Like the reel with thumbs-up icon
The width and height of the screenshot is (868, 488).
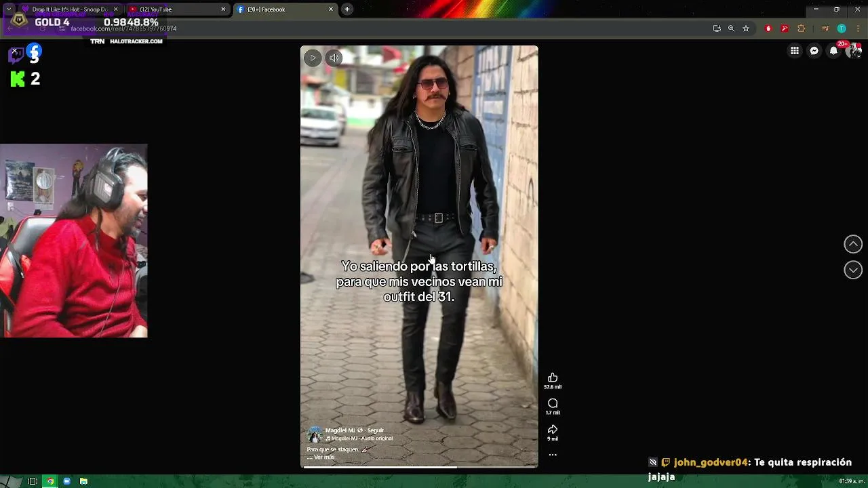point(553,378)
